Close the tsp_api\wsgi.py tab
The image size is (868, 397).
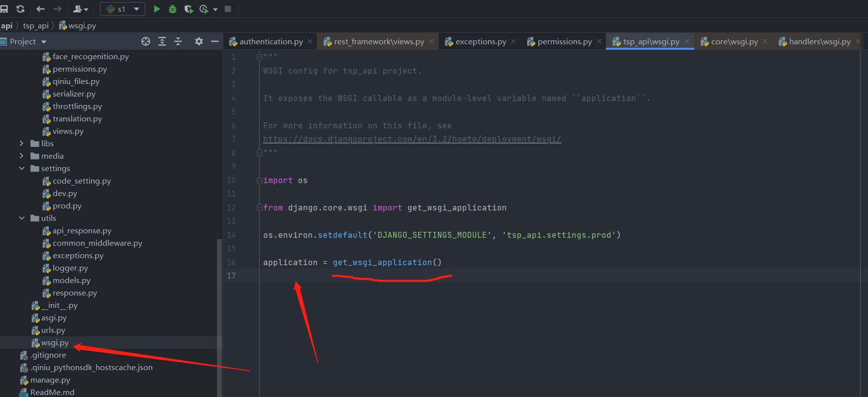pyautogui.click(x=687, y=41)
